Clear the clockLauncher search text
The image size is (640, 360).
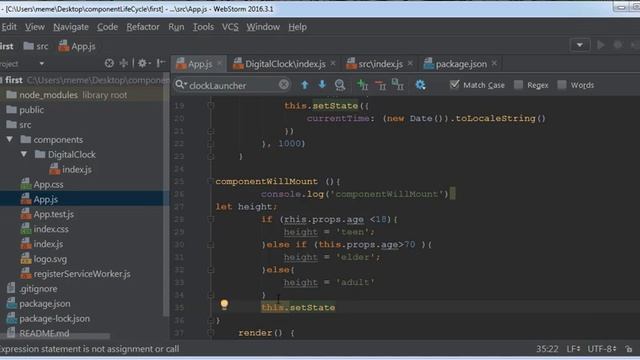(x=284, y=84)
